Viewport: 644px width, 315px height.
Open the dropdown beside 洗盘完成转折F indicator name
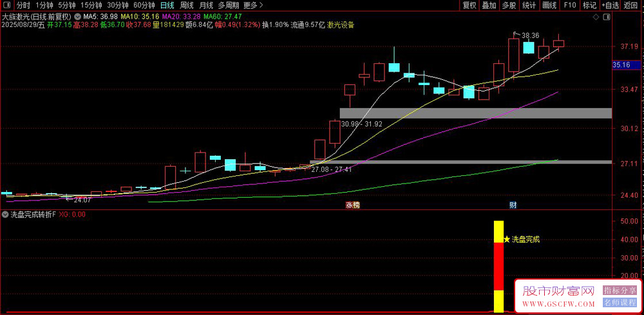(x=5, y=215)
